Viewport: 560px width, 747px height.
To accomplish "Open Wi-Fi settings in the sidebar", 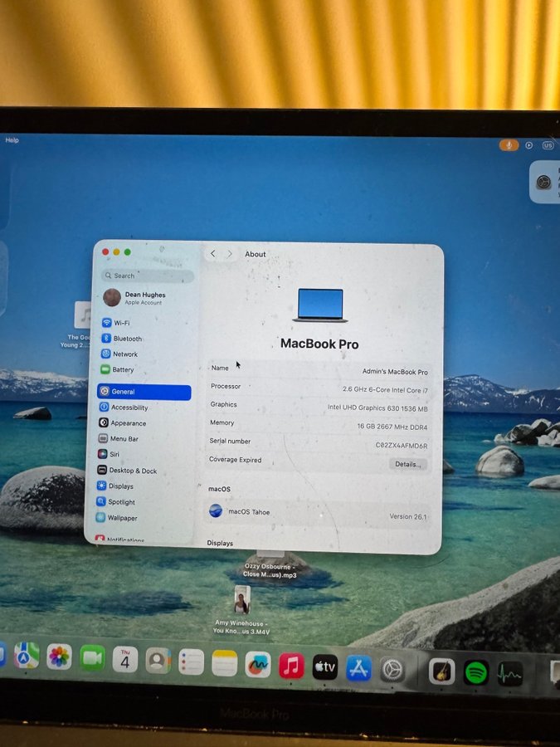I will pyautogui.click(x=121, y=323).
